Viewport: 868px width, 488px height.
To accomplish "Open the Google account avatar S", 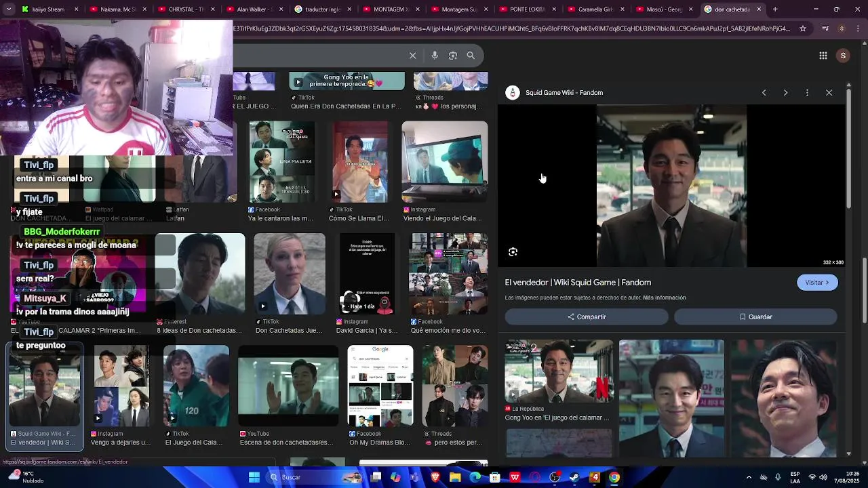I will [x=843, y=56].
